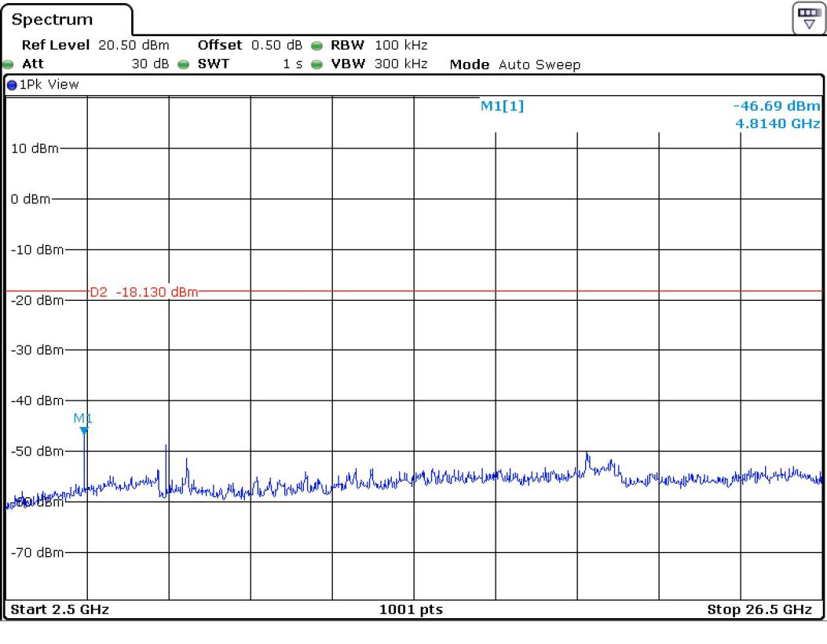Click the 1Pk View trace label
The width and height of the screenshot is (827, 644).
[49, 85]
